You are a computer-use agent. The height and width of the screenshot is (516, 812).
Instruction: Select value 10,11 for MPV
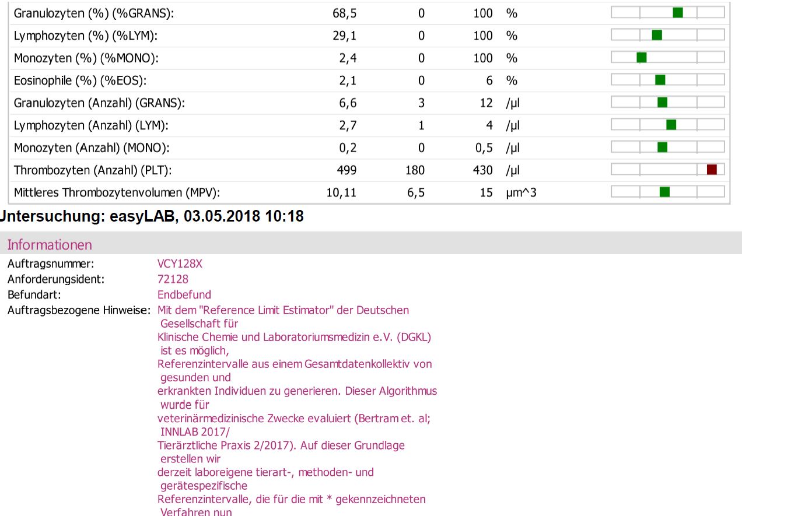[341, 193]
